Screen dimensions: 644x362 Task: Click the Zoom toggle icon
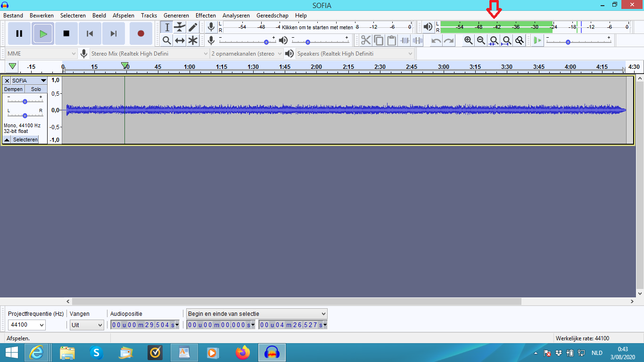[x=519, y=41]
